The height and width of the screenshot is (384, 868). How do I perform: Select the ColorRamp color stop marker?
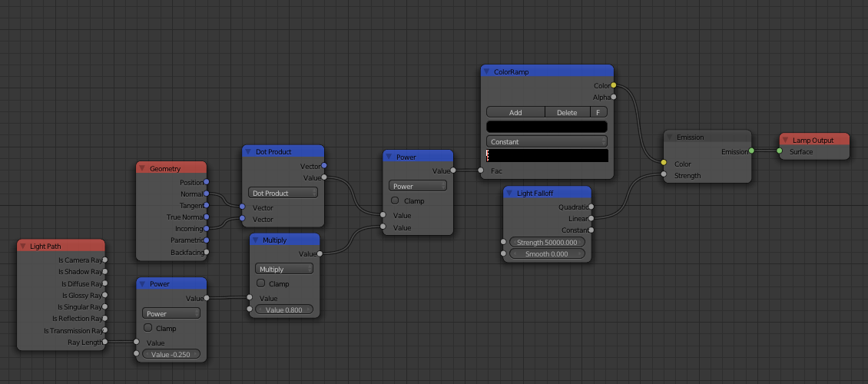click(x=488, y=155)
